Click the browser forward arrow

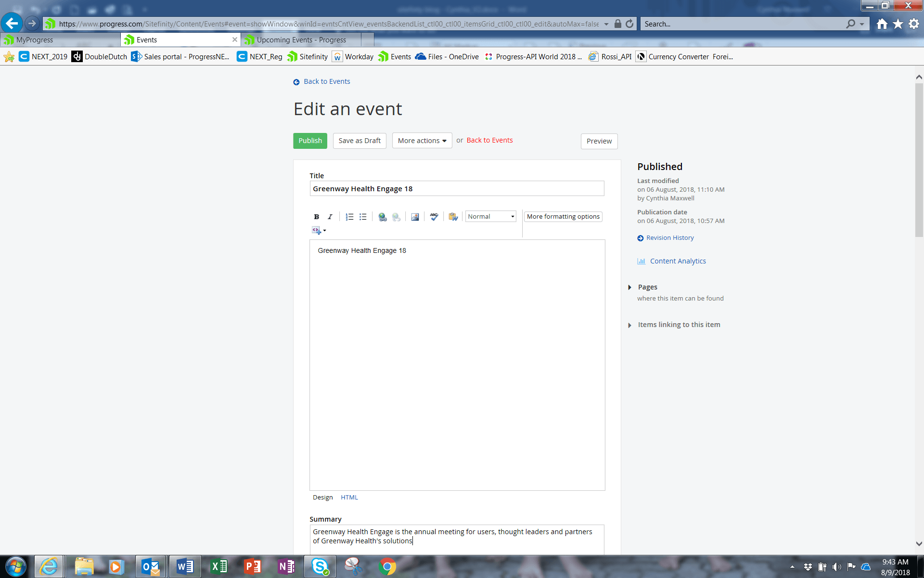point(32,23)
